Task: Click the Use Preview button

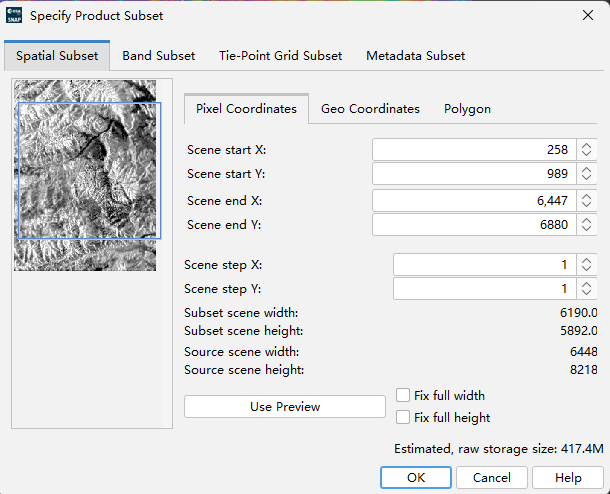Action: 285,406
